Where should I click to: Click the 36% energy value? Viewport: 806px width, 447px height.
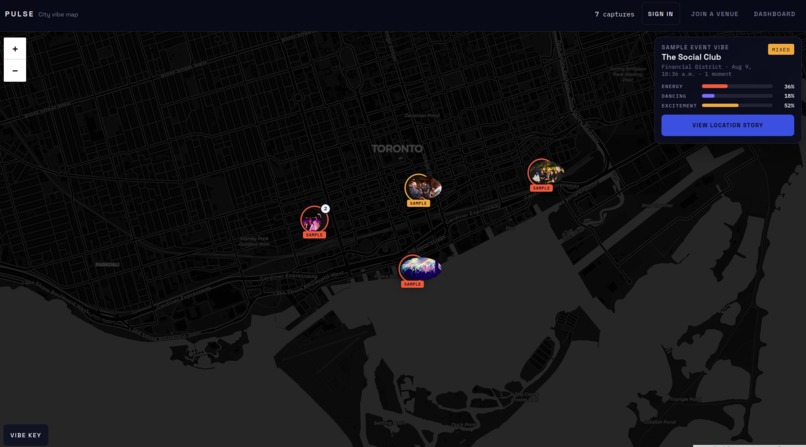click(789, 86)
